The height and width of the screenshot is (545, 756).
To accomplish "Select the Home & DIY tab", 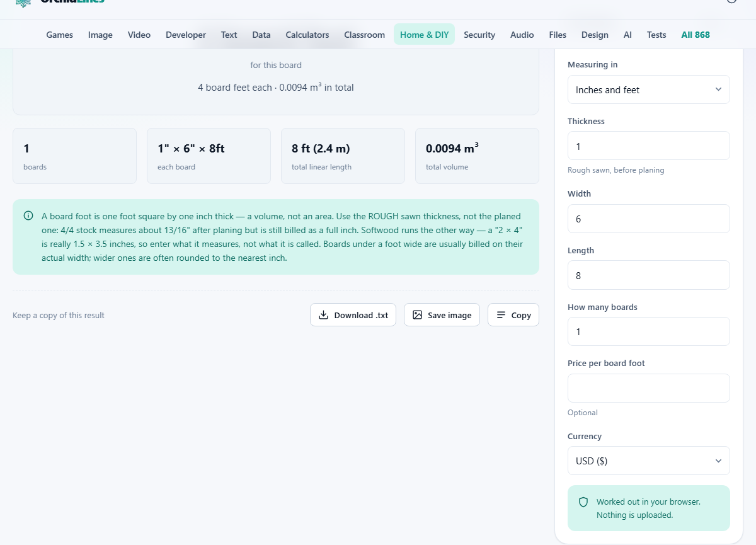I will point(425,35).
